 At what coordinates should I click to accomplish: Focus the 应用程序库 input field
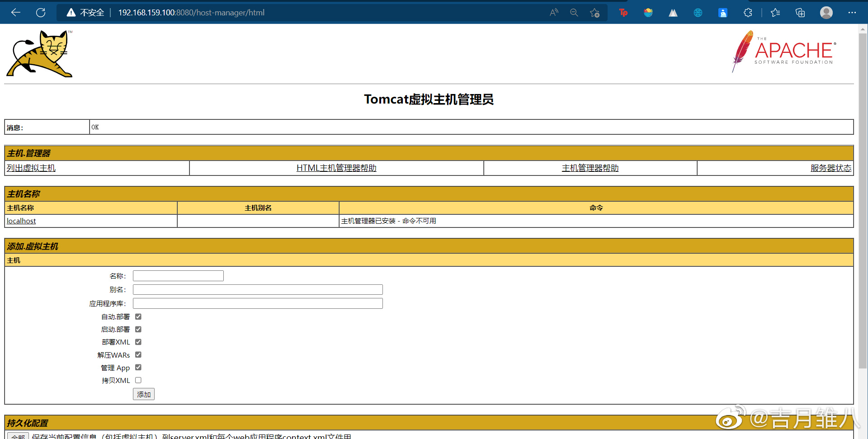click(x=258, y=303)
